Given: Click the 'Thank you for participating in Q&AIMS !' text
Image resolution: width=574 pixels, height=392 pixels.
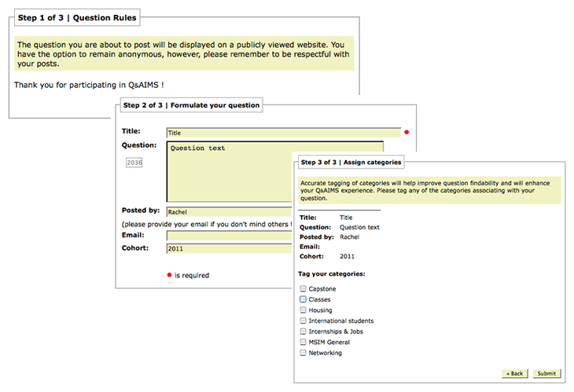Looking at the screenshot, I should [x=89, y=85].
